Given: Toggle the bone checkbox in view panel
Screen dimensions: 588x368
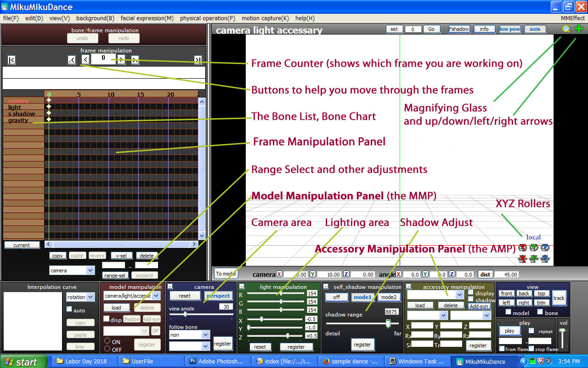Looking at the screenshot, I should point(540,312).
